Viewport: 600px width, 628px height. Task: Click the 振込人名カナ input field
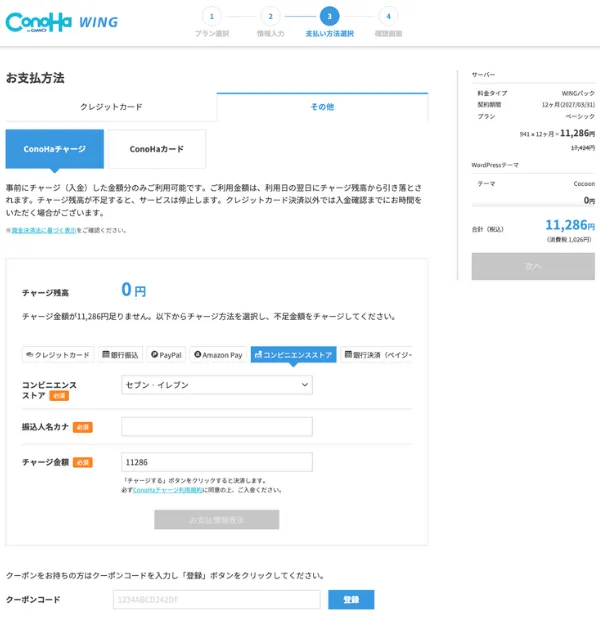pos(216,427)
